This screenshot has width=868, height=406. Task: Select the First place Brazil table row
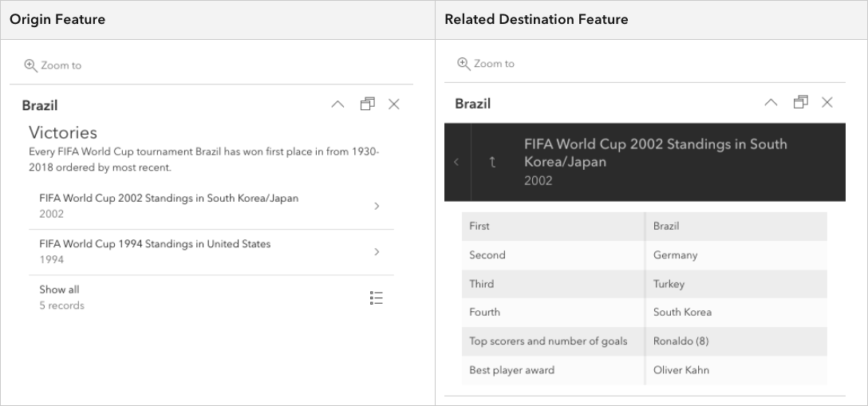pos(644,227)
